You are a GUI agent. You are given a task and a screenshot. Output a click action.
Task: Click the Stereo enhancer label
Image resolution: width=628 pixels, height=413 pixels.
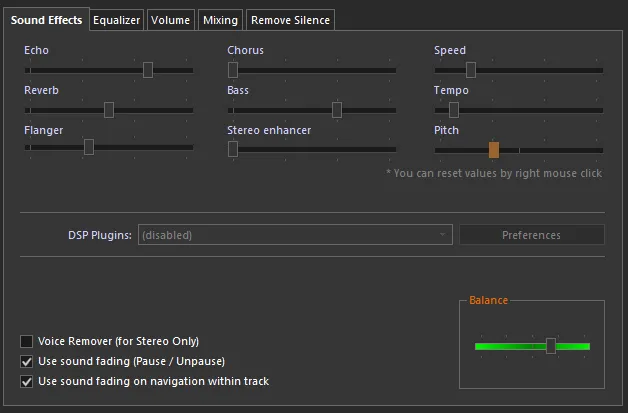tap(269, 130)
